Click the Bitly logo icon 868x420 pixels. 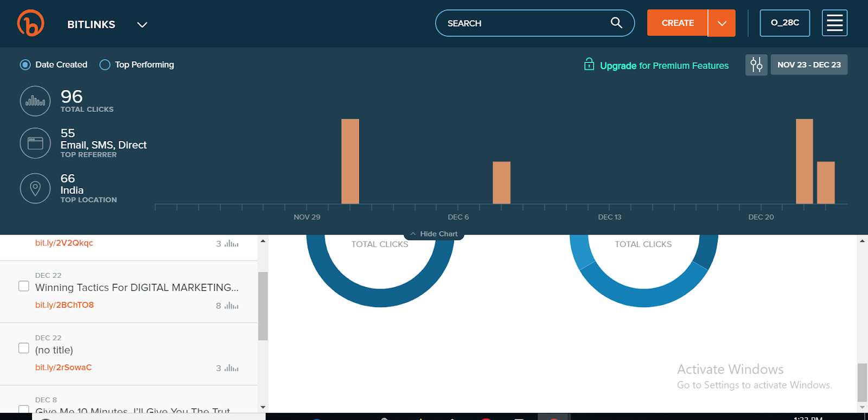tap(30, 23)
